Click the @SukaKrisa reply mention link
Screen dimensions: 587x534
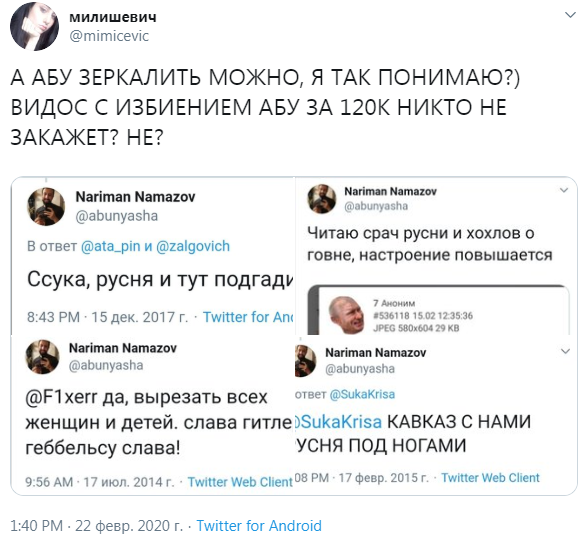coord(362,394)
